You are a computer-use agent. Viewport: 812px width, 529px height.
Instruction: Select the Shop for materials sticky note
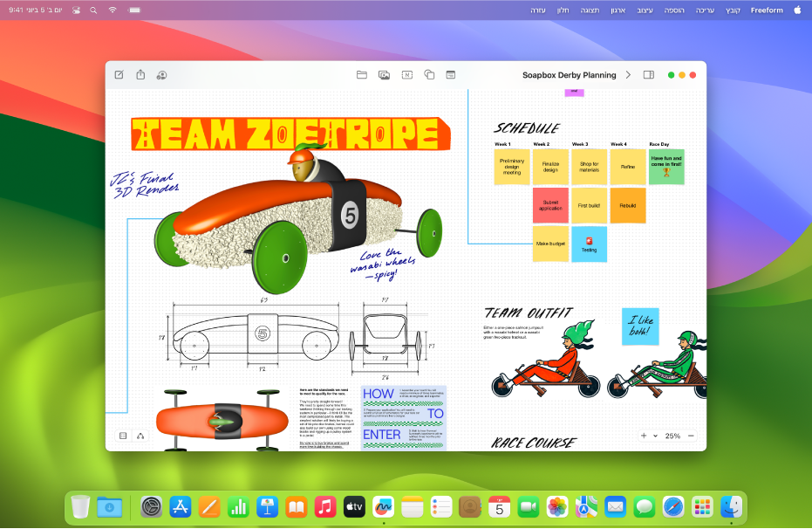pyautogui.click(x=590, y=167)
